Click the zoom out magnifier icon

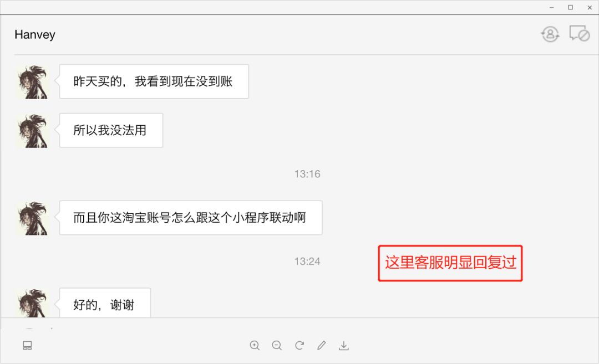[277, 345]
